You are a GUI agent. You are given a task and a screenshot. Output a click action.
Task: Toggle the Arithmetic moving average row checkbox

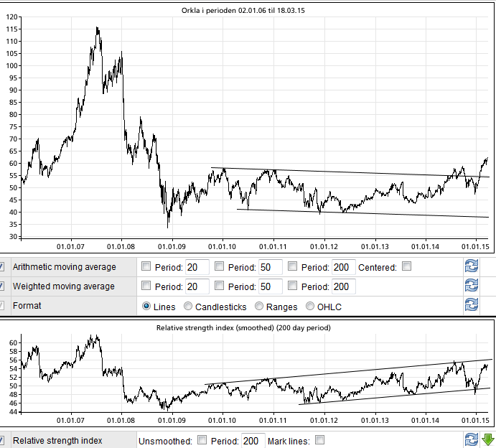point(2,267)
